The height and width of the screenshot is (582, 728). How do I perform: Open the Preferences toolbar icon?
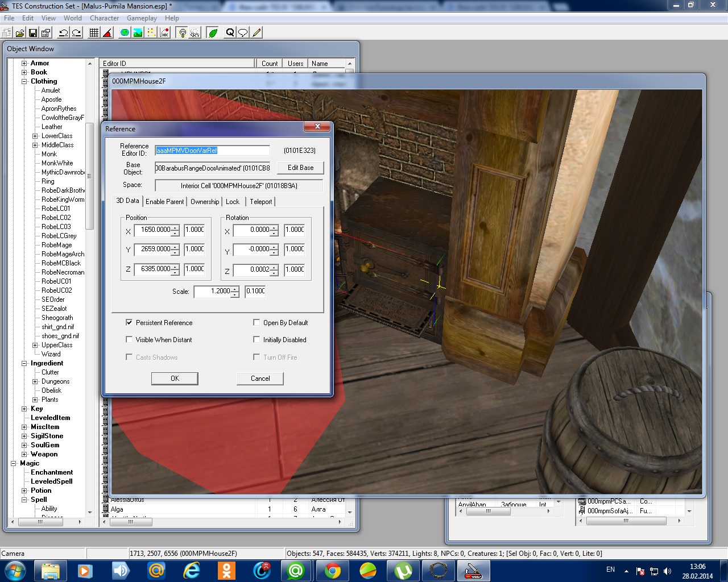click(x=46, y=33)
